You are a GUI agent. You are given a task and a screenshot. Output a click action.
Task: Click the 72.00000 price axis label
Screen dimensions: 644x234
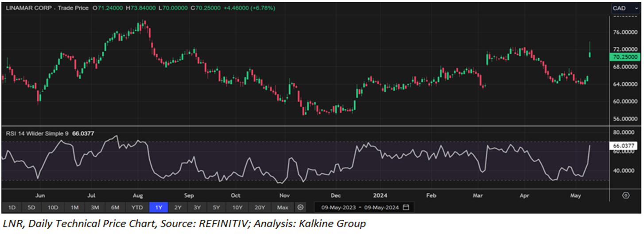pyautogui.click(x=625, y=49)
